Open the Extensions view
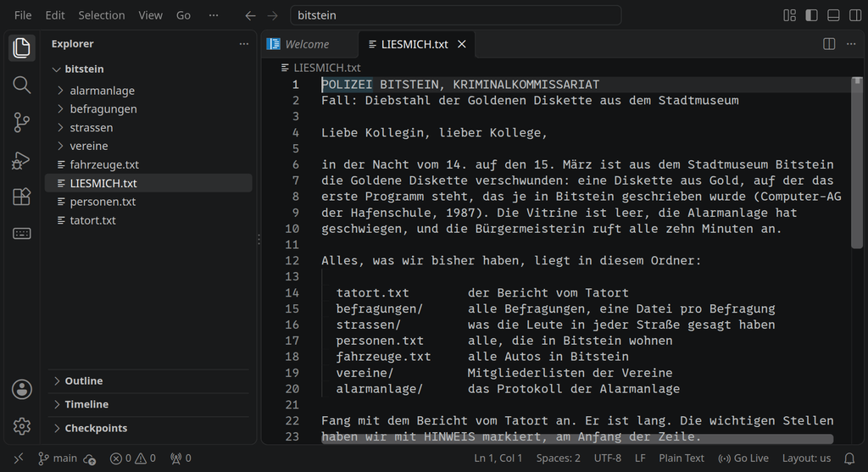Viewport: 868px width, 472px height. tap(21, 197)
